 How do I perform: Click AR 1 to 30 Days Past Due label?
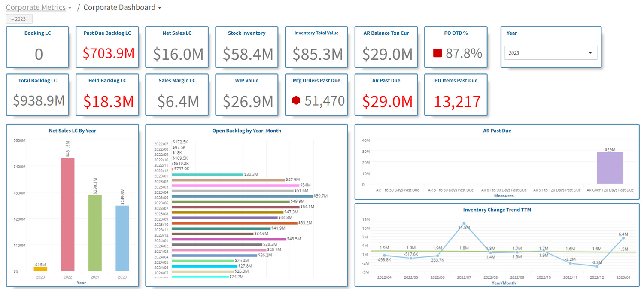click(x=397, y=190)
